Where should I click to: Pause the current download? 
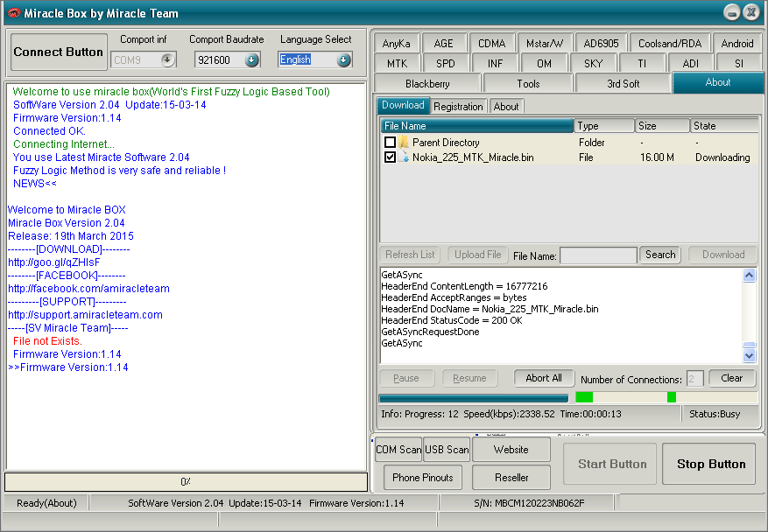point(406,378)
